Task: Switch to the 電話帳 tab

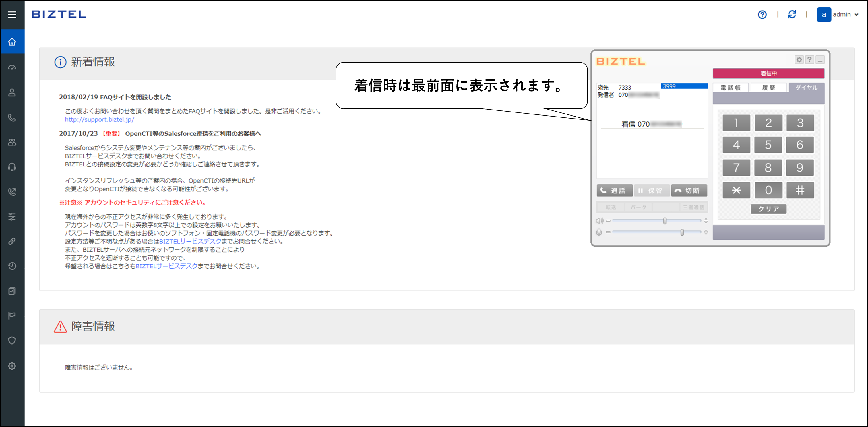Action: [x=730, y=88]
